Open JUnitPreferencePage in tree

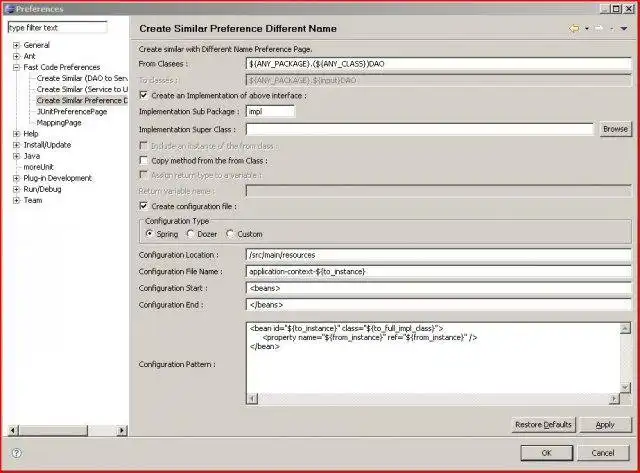(x=72, y=111)
